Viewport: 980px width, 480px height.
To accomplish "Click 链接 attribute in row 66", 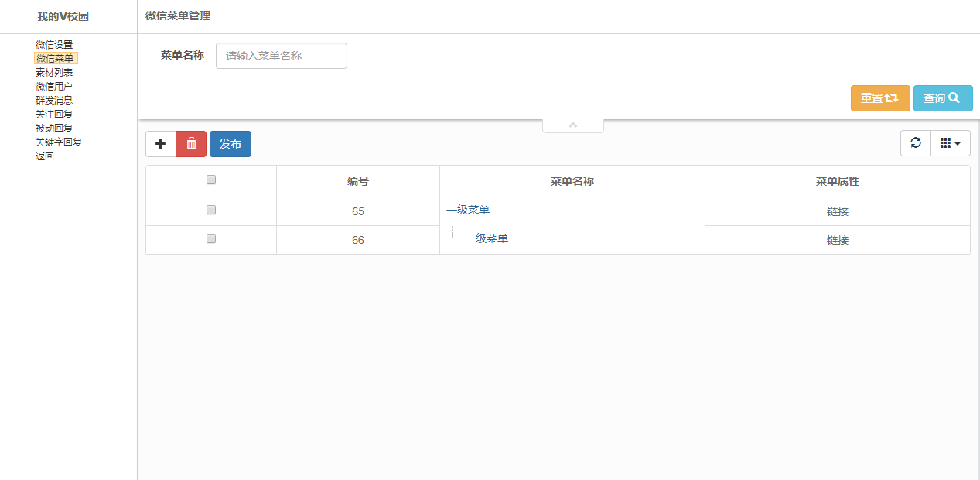I will coord(838,240).
